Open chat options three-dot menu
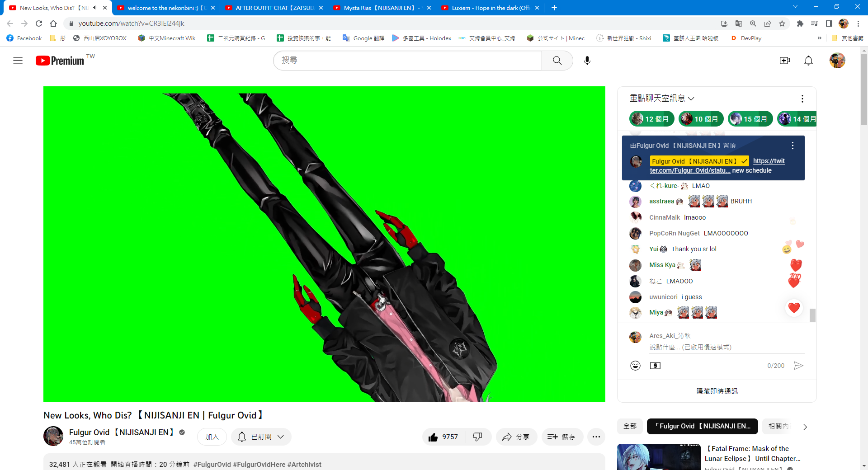This screenshot has width=868, height=470. (802, 99)
